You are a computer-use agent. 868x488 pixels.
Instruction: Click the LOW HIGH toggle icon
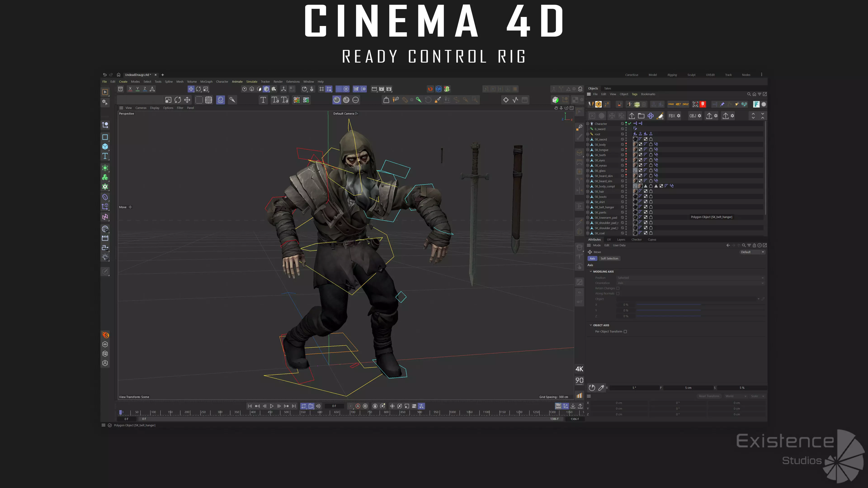tap(637, 104)
